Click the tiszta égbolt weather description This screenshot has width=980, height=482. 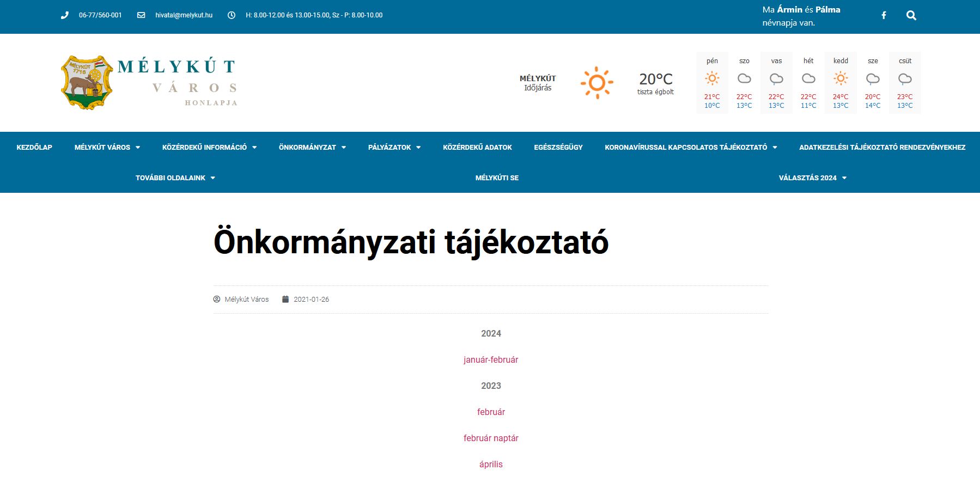coord(655,92)
